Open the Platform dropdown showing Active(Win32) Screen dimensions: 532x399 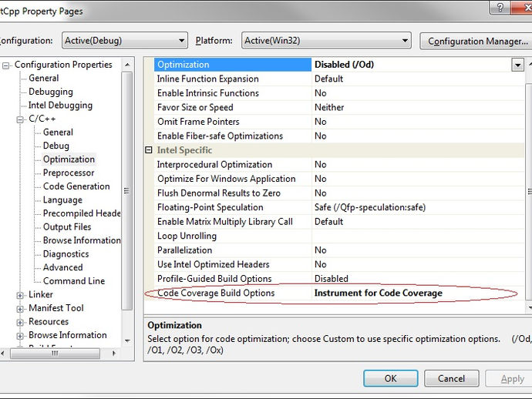pos(326,41)
